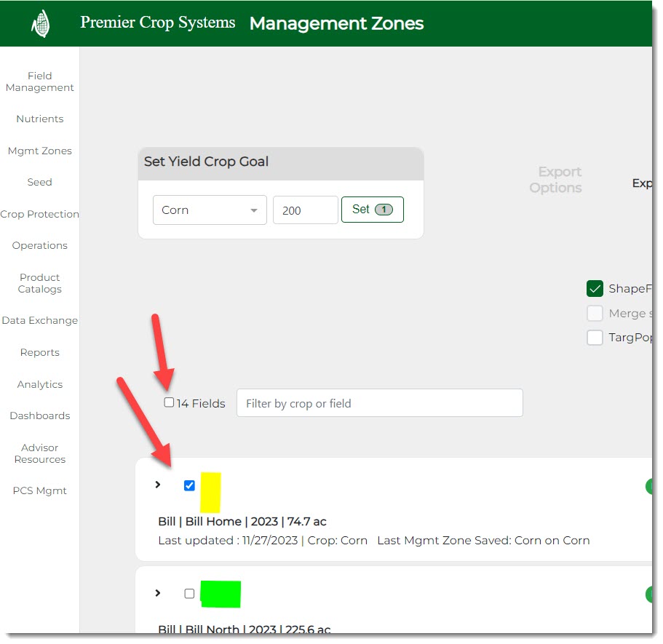Navigate to Data Exchange
This screenshot has height=644, width=663.
[x=40, y=320]
